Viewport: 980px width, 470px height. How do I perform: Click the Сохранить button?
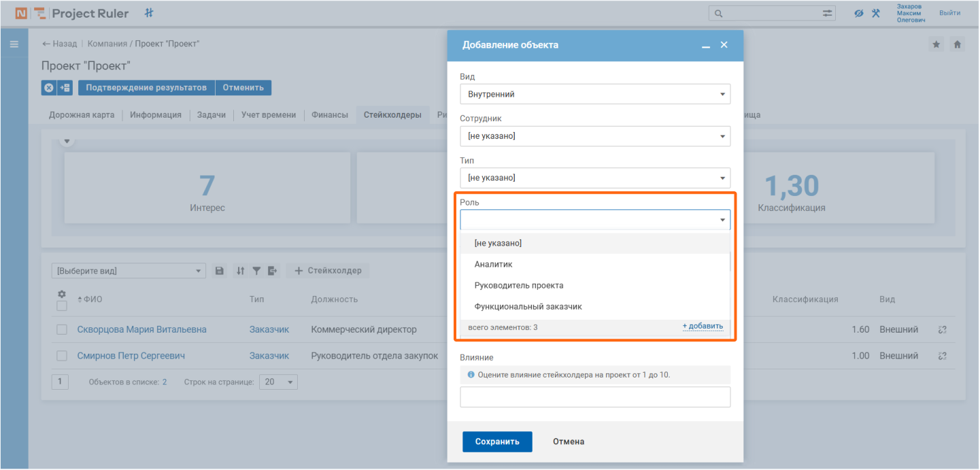click(x=497, y=441)
